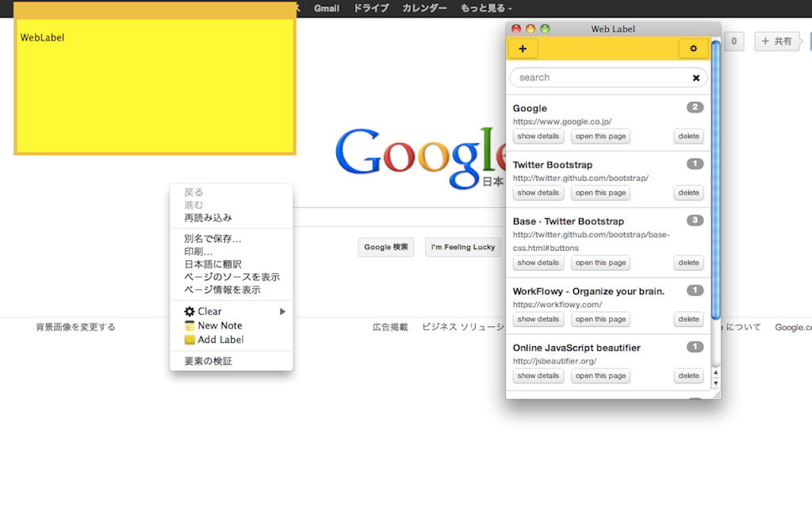Close the Web Label window
812x508 pixels.
(515, 29)
